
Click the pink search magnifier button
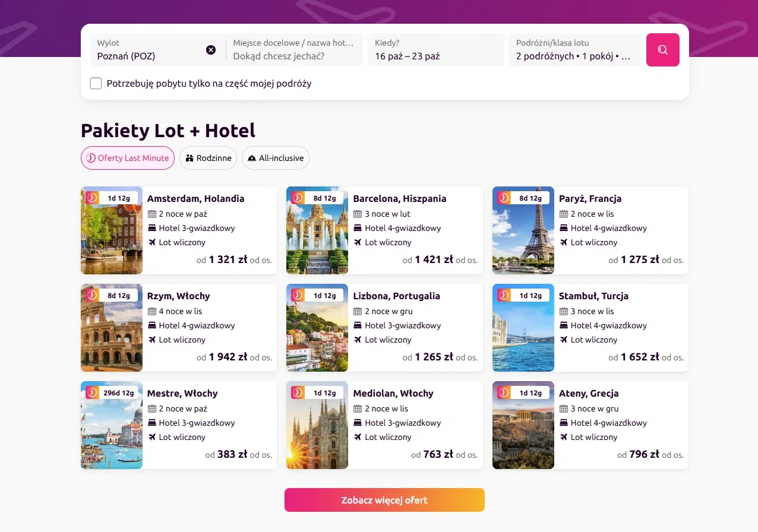663,50
